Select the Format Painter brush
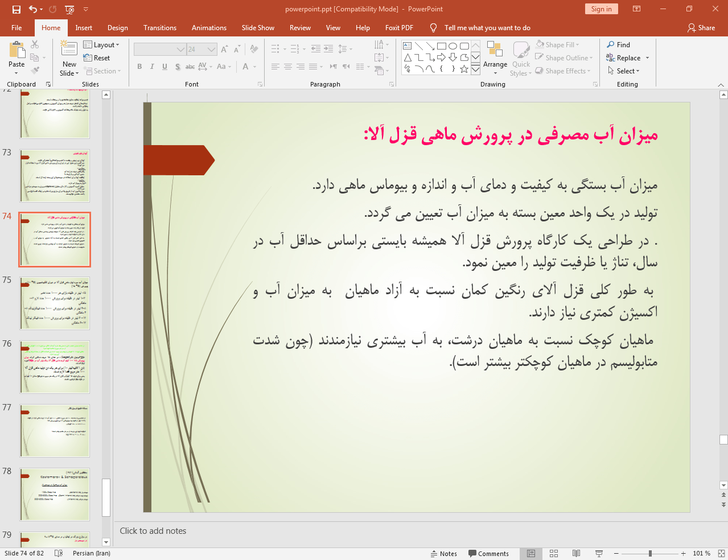This screenshot has width=728, height=560. [35, 71]
